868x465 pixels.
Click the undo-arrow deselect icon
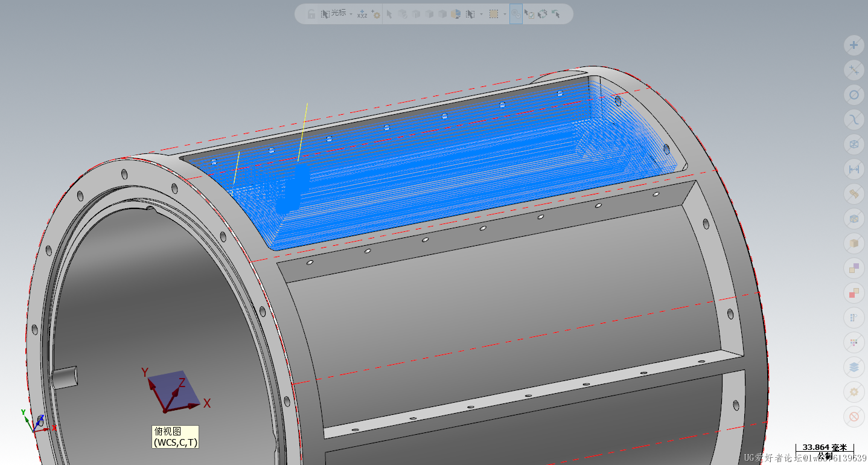[555, 14]
